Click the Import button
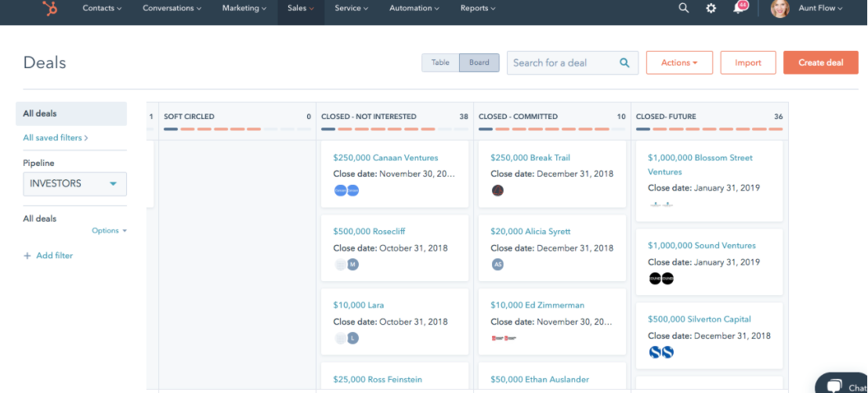Viewport: 868px width, 393px height. tap(748, 63)
